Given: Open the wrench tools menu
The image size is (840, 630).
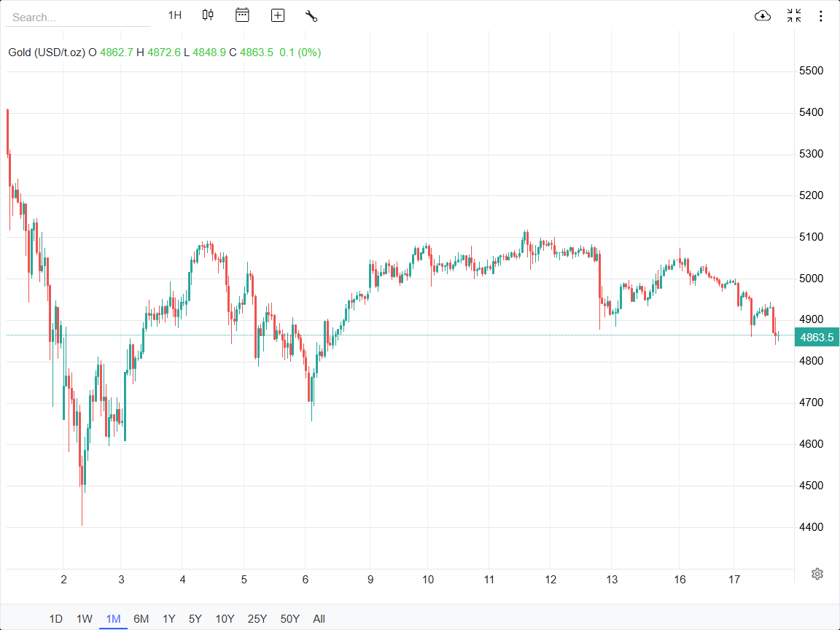Looking at the screenshot, I should (x=311, y=15).
